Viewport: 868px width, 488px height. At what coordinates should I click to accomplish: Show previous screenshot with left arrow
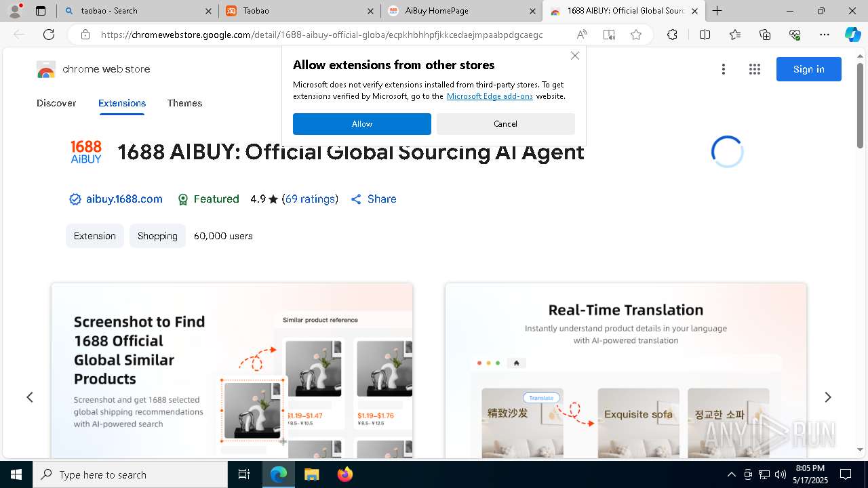pos(30,397)
